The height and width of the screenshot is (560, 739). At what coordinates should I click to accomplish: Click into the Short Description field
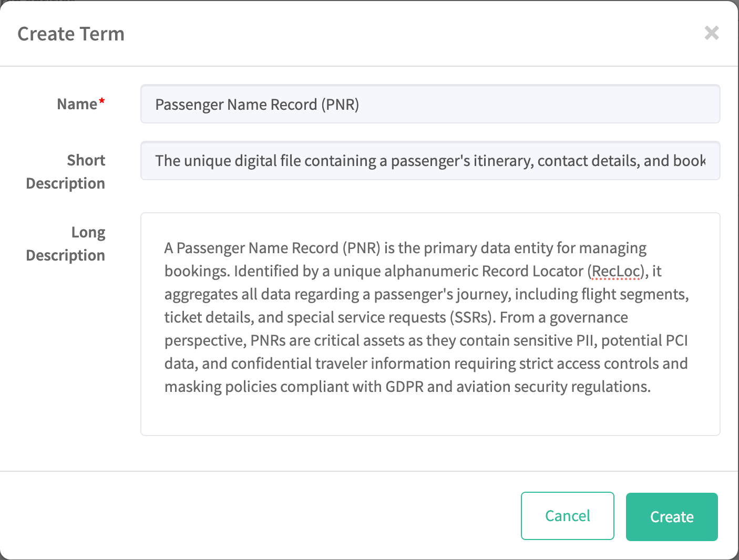tap(430, 161)
